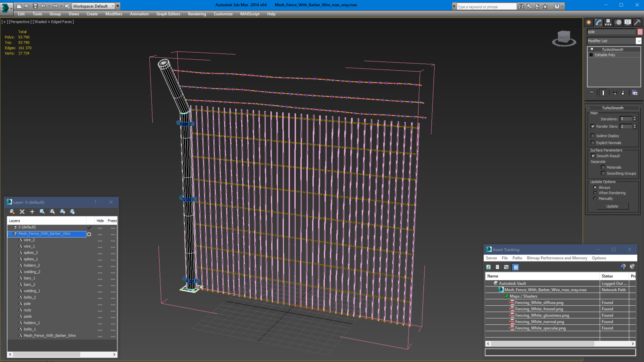The image size is (644, 362).
Task: Click the save file icon in title bar
Action: coord(35,6)
